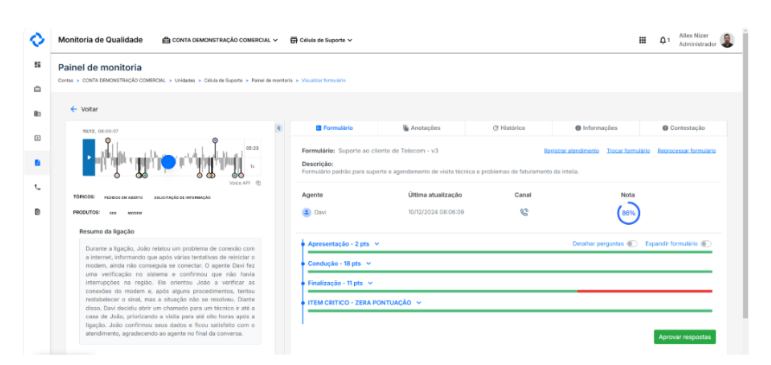The width and height of the screenshot is (771, 365).
Task: Go back using the Voltar link
Action: pyautogui.click(x=89, y=109)
